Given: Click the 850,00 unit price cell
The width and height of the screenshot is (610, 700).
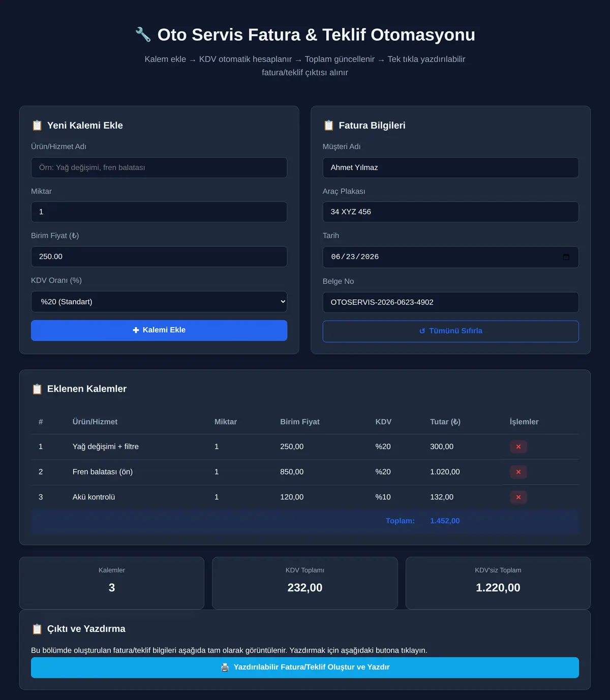Looking at the screenshot, I should 292,472.
